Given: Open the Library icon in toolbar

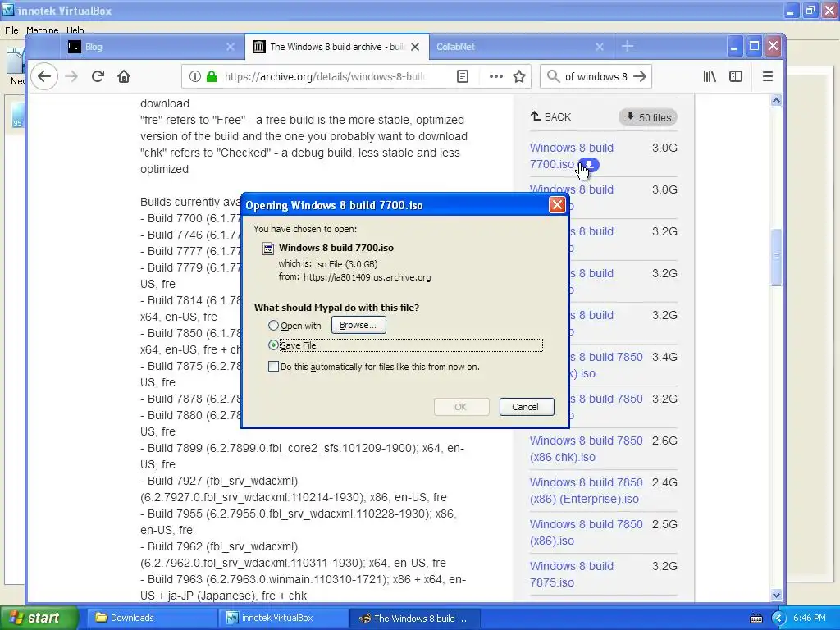Looking at the screenshot, I should click(710, 76).
